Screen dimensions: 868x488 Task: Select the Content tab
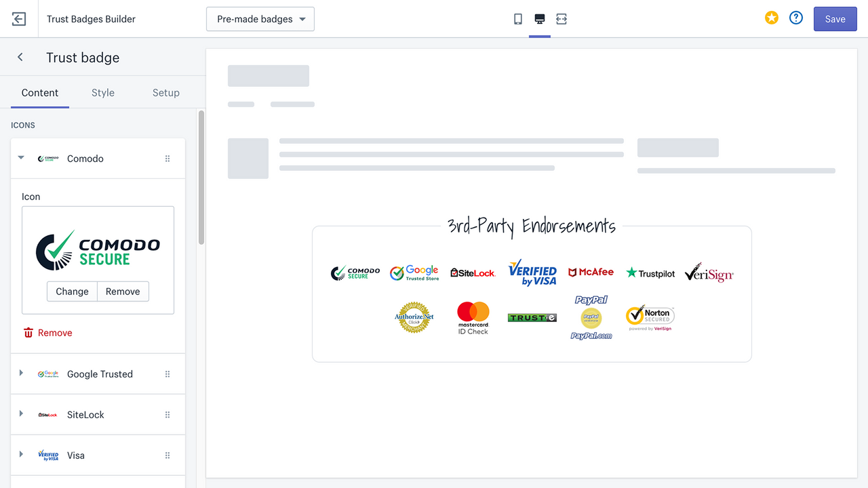(x=40, y=92)
